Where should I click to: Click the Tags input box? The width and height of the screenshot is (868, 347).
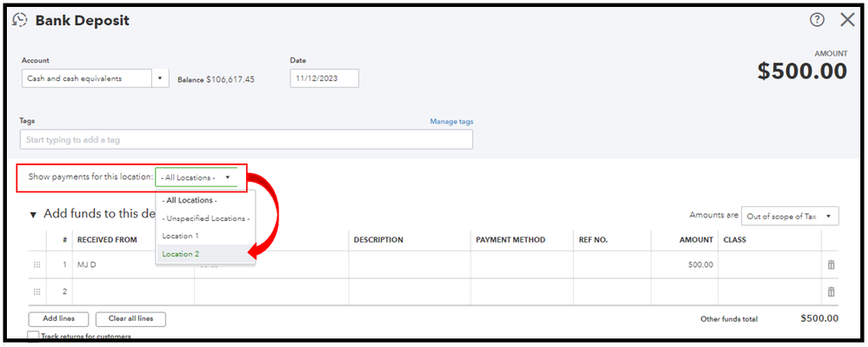(x=246, y=139)
